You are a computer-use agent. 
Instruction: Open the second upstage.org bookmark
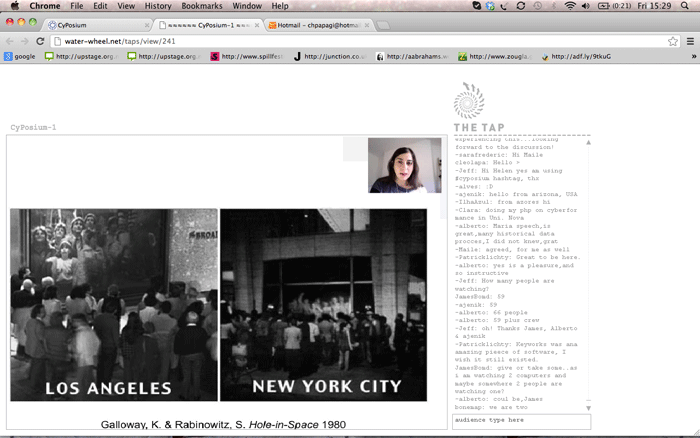(164, 56)
